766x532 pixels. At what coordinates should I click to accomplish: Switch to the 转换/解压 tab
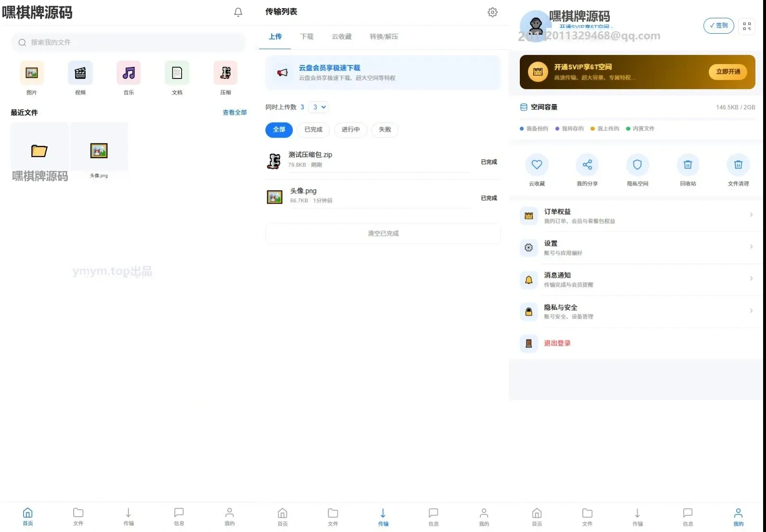click(x=384, y=37)
